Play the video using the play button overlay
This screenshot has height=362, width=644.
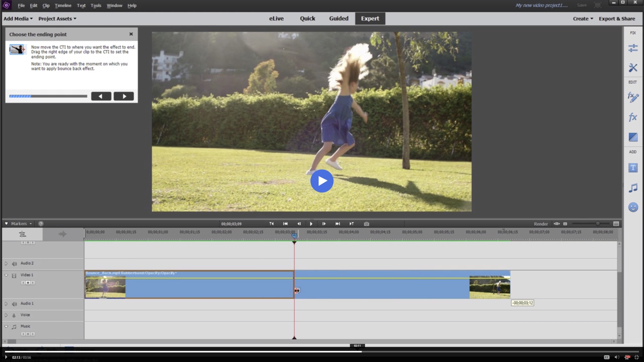[x=322, y=181]
